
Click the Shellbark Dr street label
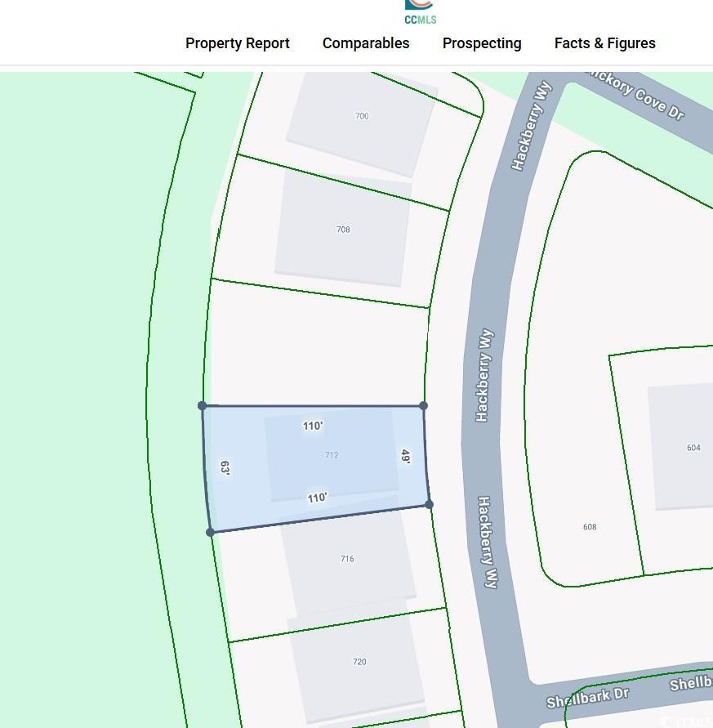coord(587,698)
